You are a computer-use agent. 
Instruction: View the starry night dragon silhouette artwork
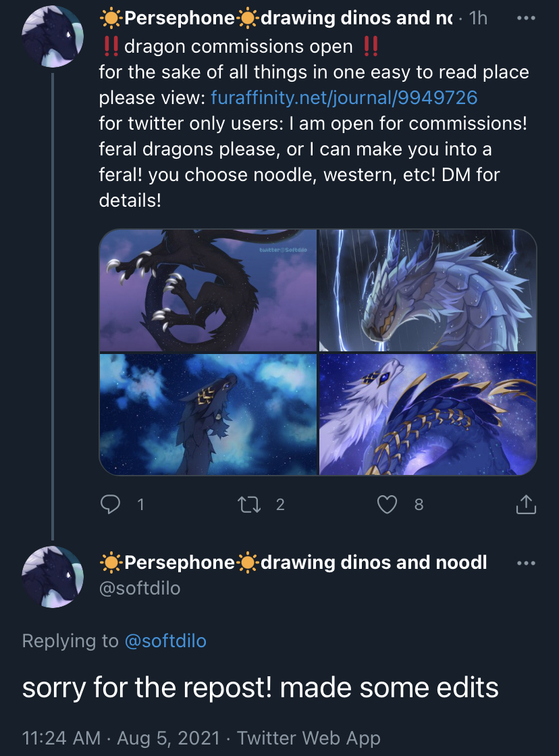[x=208, y=415]
